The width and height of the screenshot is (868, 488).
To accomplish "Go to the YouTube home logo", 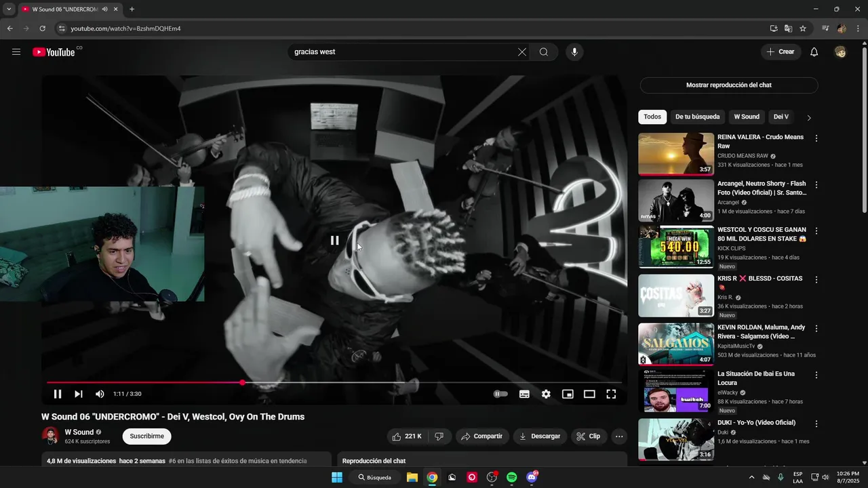I will (x=54, y=52).
